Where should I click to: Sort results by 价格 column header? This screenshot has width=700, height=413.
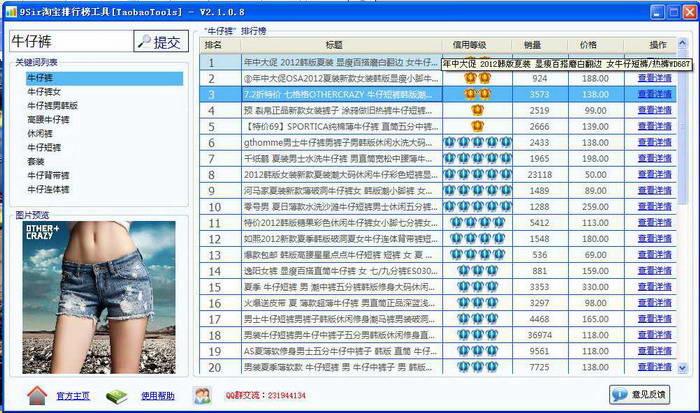coord(588,45)
